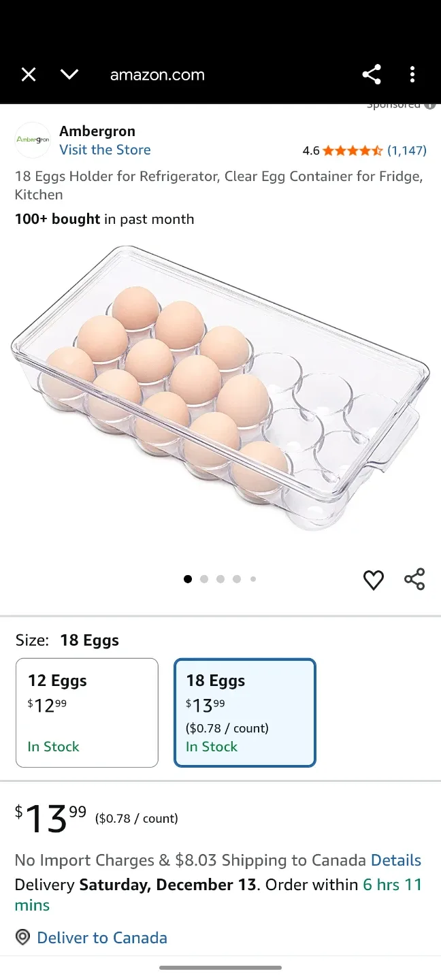Tap the Sponsored info icon
Viewport: 441px width, 980px height.
point(430,105)
